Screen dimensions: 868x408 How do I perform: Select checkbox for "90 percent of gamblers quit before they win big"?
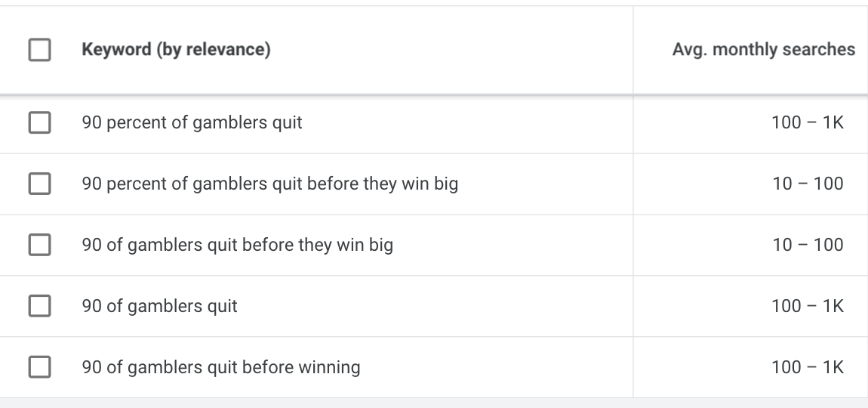39,184
